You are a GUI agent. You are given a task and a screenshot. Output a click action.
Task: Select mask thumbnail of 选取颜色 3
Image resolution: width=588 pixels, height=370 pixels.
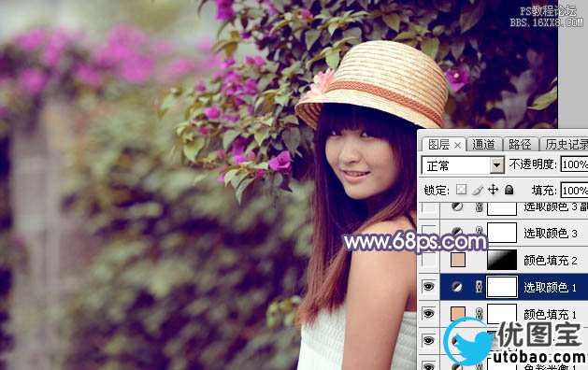[x=502, y=233]
